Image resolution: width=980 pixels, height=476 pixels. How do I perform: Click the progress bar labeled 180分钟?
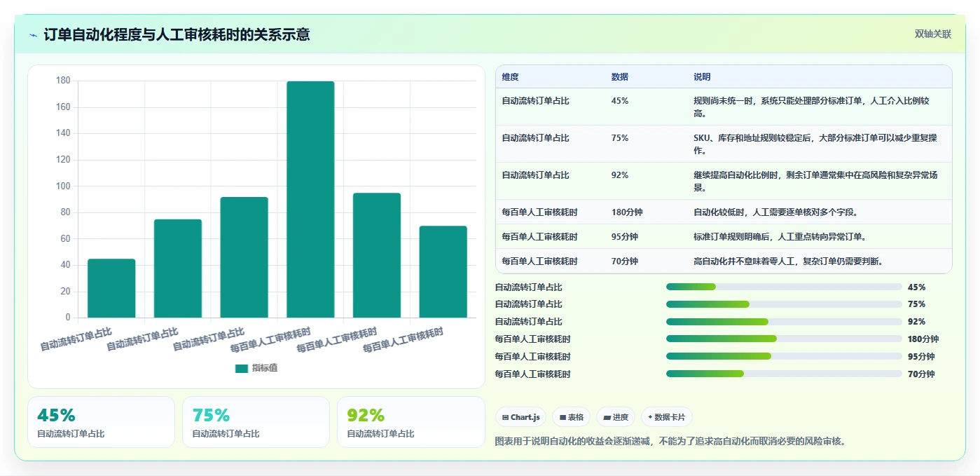tap(784, 339)
